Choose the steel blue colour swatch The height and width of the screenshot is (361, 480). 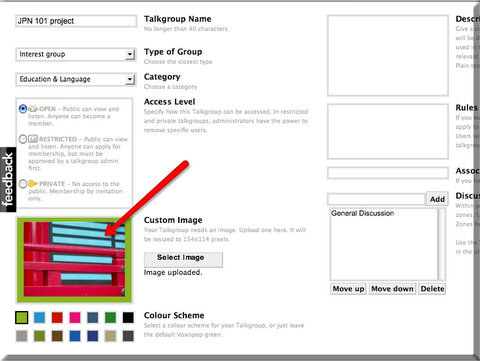tap(93, 318)
